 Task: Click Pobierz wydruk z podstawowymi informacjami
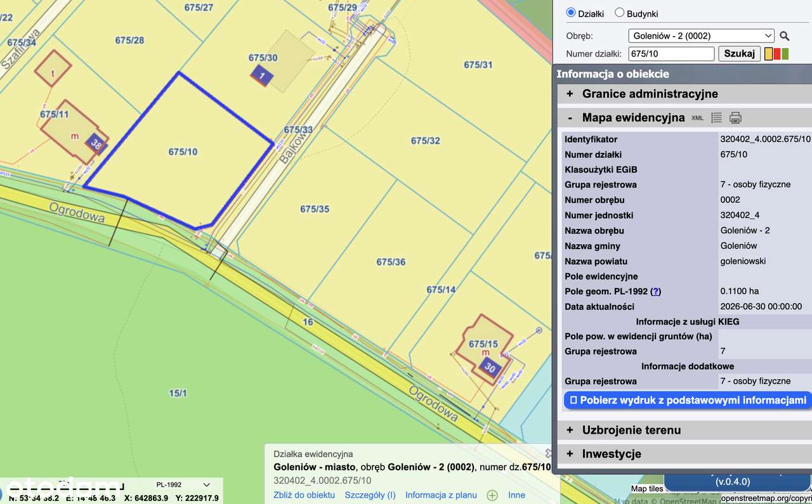coord(688,400)
